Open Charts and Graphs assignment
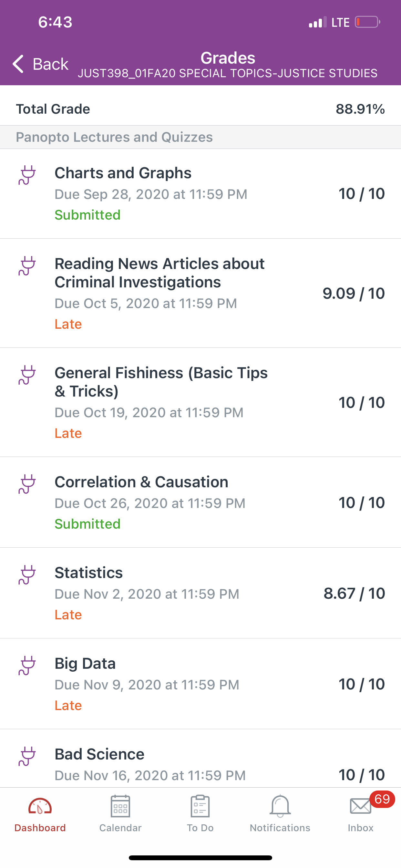Viewport: 401px width, 868px height. pos(200,194)
